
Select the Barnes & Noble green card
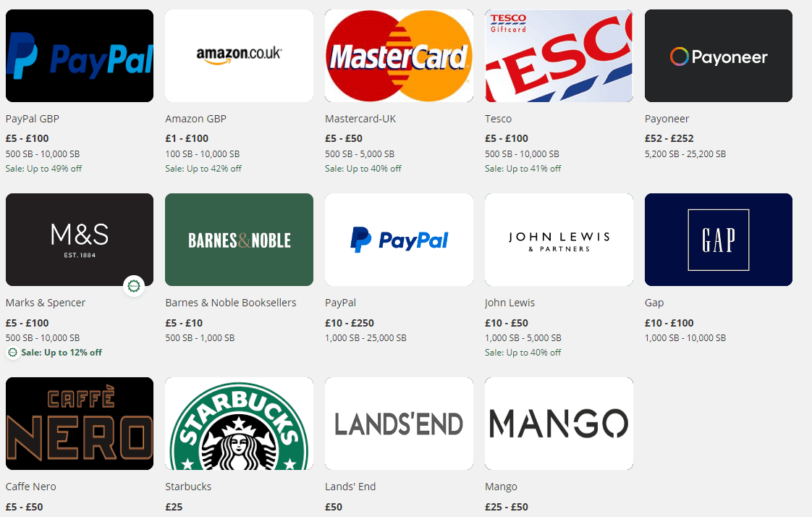(x=240, y=240)
